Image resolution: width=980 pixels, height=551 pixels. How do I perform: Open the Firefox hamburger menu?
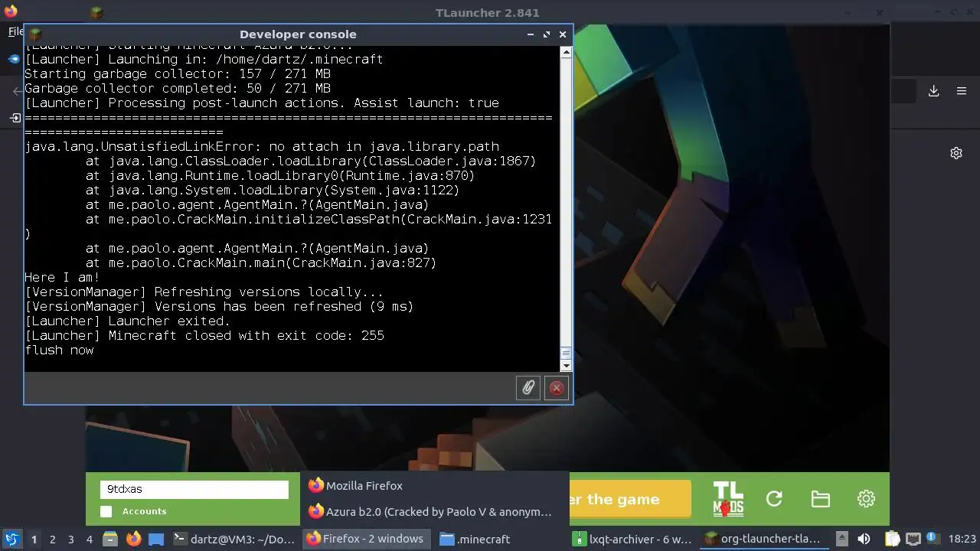pos(962,91)
